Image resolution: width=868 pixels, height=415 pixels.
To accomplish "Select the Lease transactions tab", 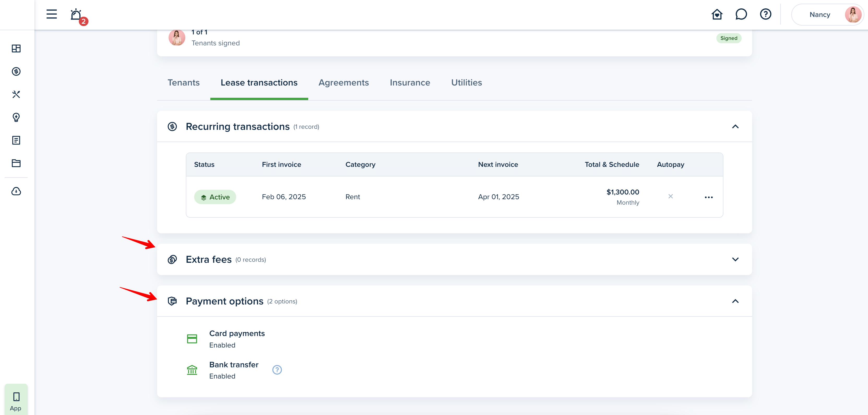I will (x=259, y=82).
